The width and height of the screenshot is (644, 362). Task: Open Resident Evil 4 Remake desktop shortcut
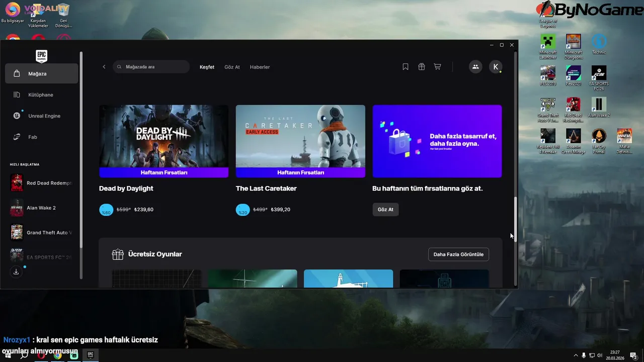[x=548, y=141]
